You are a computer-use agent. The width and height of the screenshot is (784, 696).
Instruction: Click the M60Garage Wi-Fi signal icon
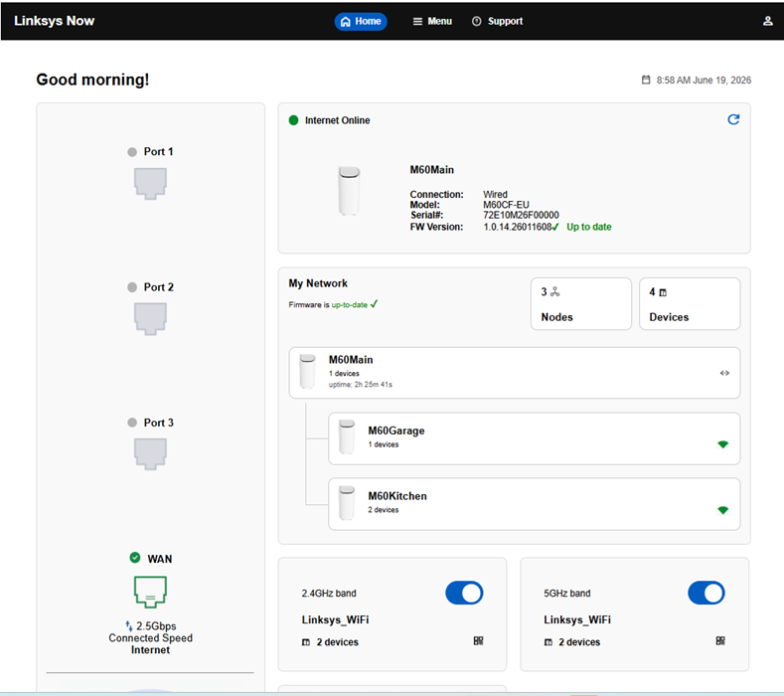point(723,444)
